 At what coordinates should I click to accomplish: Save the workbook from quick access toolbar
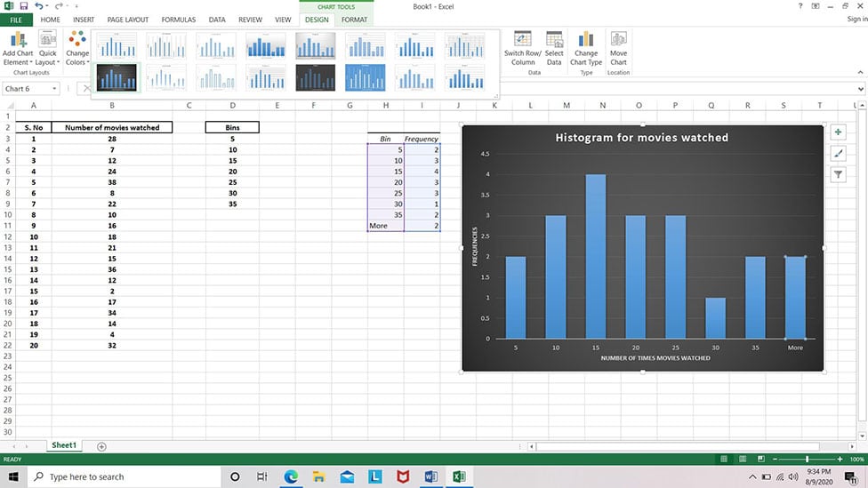(23, 6)
